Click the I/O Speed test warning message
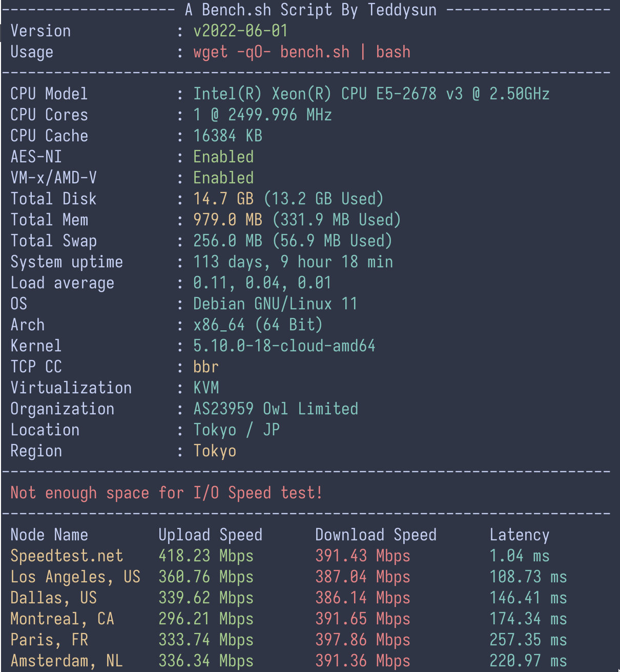This screenshot has height=672, width=620. click(167, 493)
